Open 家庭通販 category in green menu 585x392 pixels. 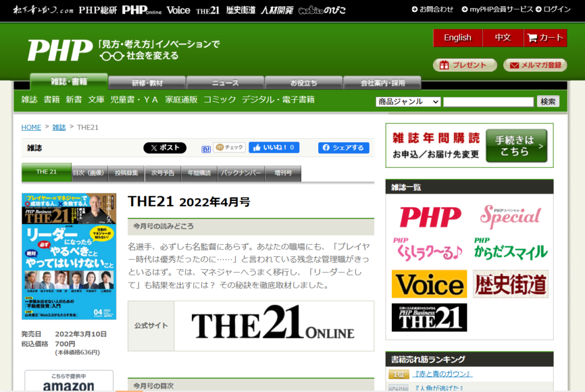[x=181, y=99]
